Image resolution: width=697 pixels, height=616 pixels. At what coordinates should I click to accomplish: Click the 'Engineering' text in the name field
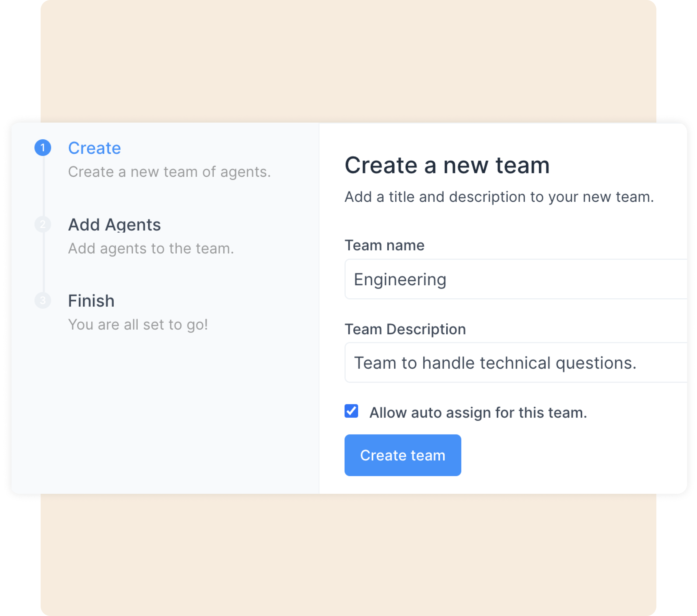[400, 279]
